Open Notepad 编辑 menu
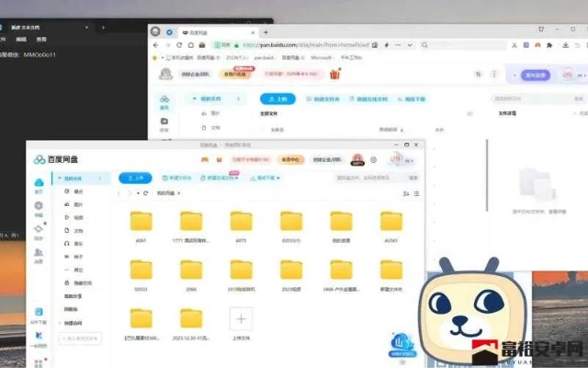Screen dimensions: 588x368 (x=21, y=39)
